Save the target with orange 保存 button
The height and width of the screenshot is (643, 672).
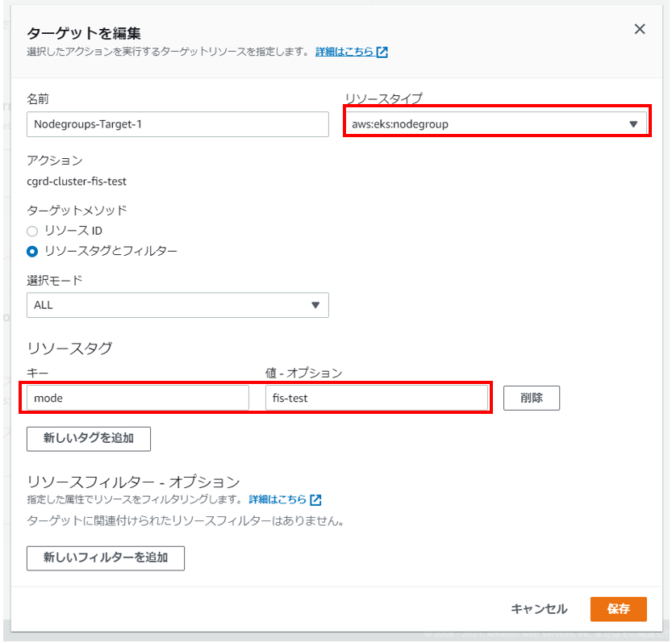point(618,609)
